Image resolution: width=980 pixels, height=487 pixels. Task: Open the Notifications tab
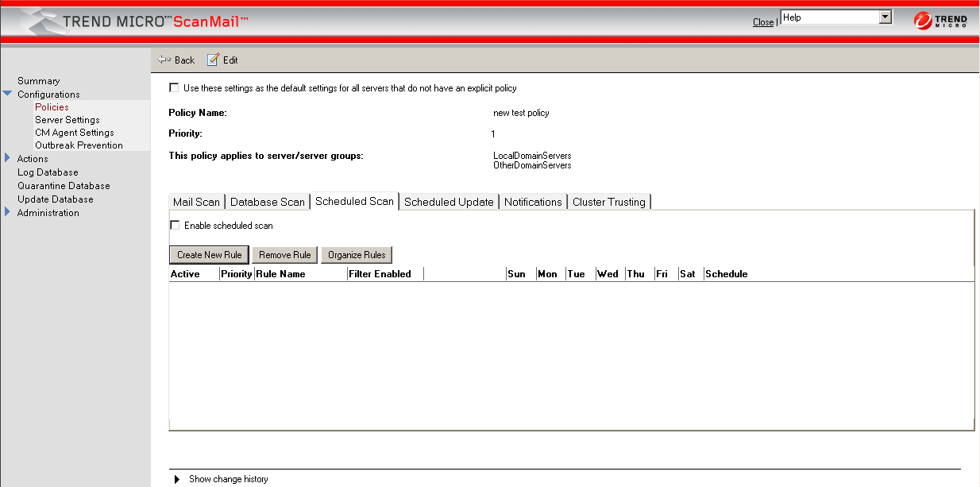pyautogui.click(x=533, y=202)
